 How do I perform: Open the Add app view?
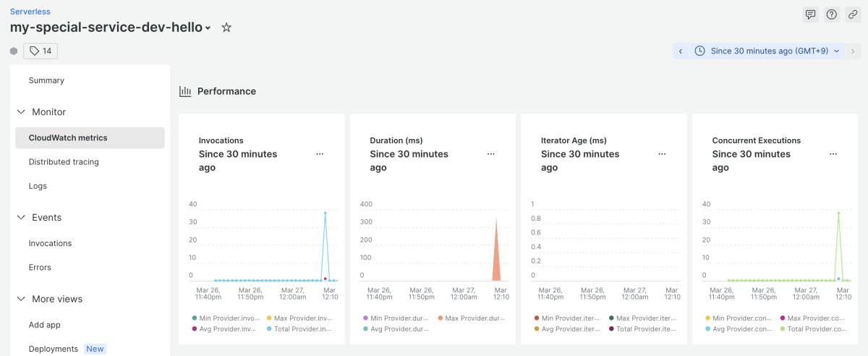click(44, 325)
